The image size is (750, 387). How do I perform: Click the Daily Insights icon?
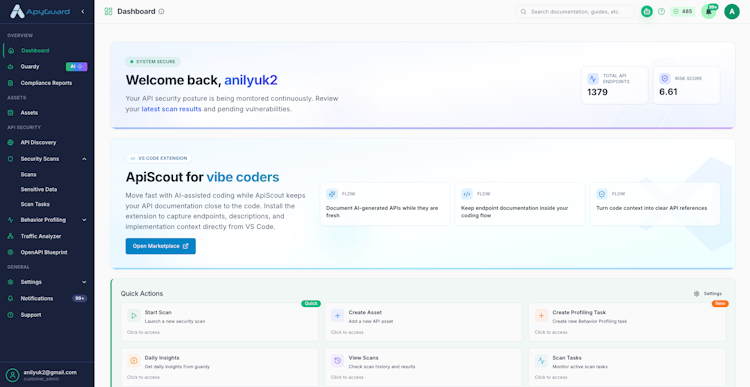134,361
